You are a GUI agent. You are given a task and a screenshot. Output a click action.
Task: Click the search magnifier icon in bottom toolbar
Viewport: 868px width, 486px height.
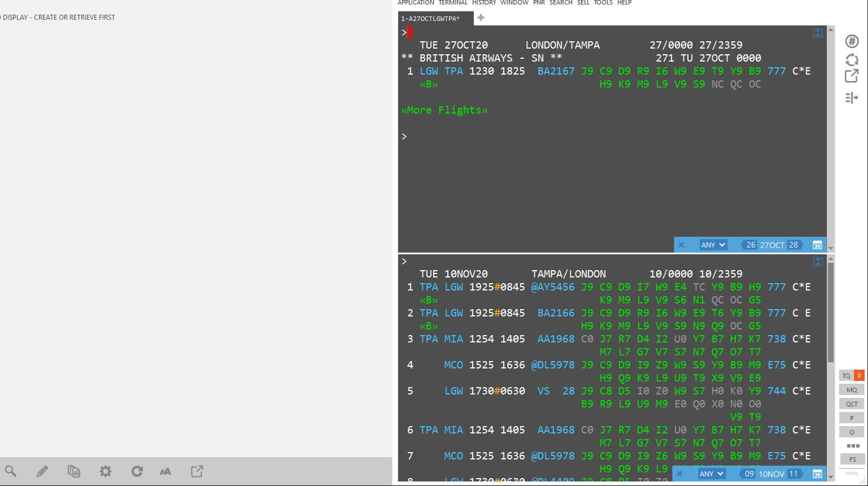pyautogui.click(x=11, y=471)
